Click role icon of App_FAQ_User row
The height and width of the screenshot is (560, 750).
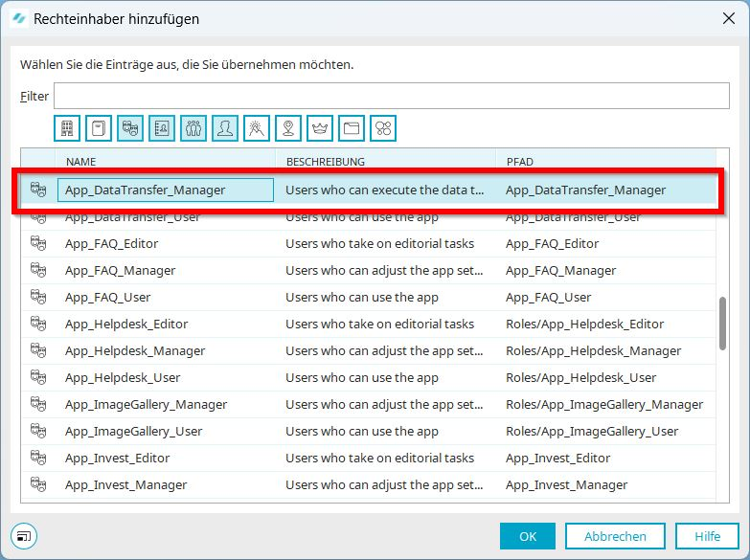tap(38, 297)
